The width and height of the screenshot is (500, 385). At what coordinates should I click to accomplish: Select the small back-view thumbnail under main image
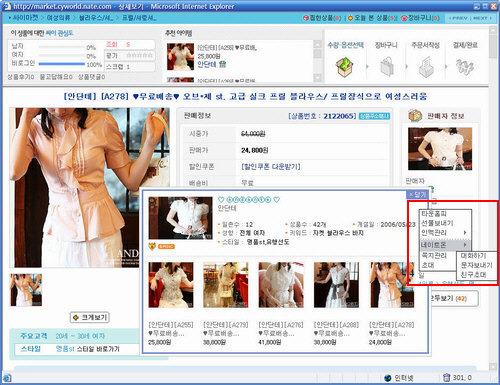(26, 290)
